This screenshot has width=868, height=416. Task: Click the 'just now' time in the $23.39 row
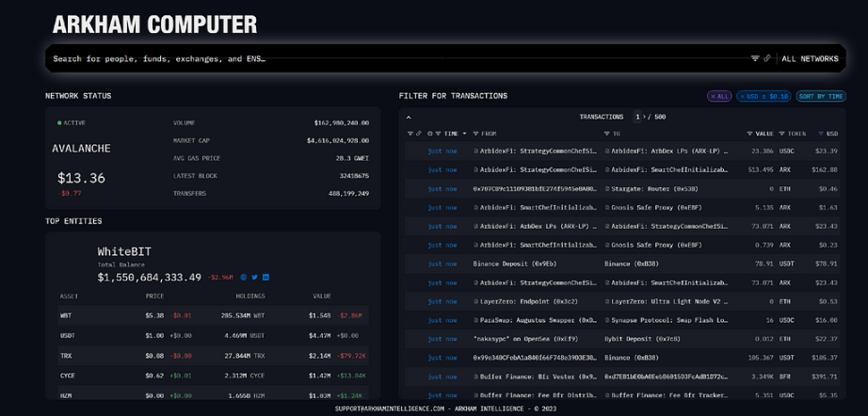442,151
